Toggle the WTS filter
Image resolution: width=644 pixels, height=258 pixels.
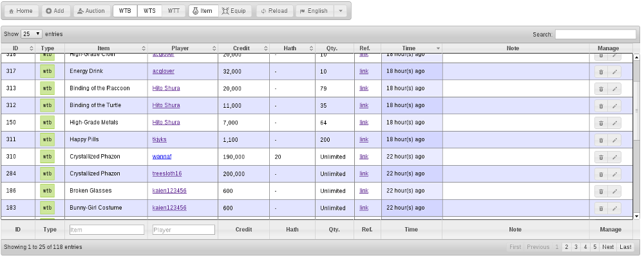point(149,11)
